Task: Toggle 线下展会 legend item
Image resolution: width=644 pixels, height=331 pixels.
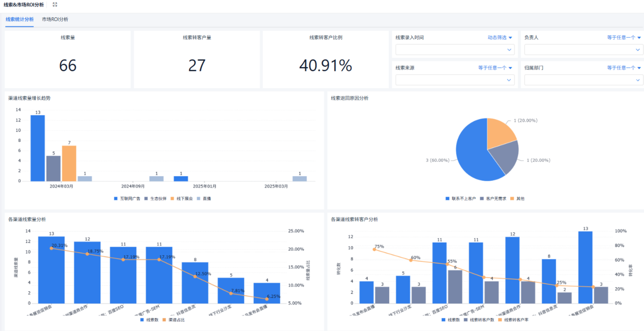Action: [x=181, y=198]
